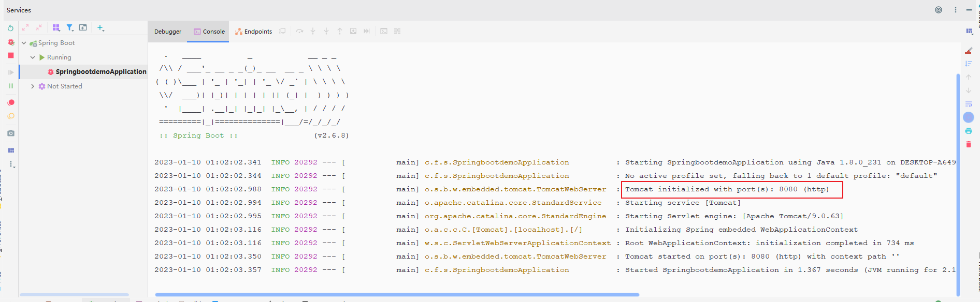Image resolution: width=980 pixels, height=302 pixels.
Task: Click the Show Execution Point icon
Action: pos(283,31)
